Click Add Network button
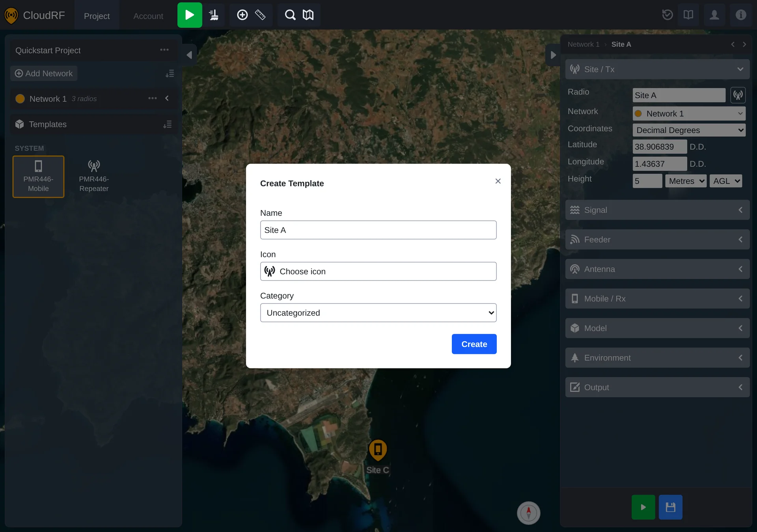The height and width of the screenshot is (532, 757). tap(44, 73)
